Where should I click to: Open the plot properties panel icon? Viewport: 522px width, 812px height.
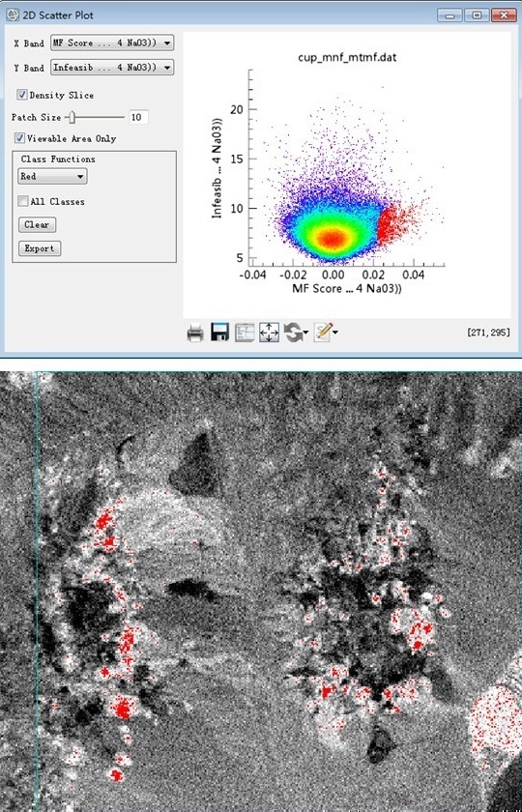(x=245, y=333)
